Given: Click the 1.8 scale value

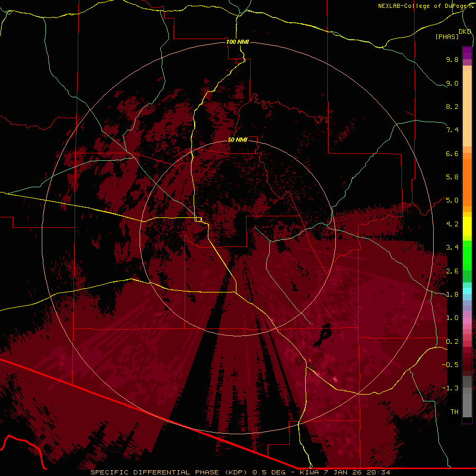Looking at the screenshot, I should pos(452,295).
